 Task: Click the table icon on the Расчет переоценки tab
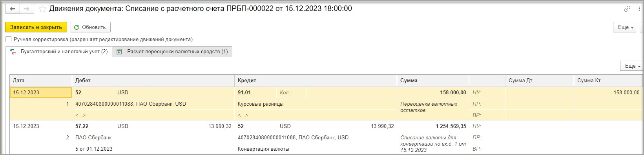point(120,52)
